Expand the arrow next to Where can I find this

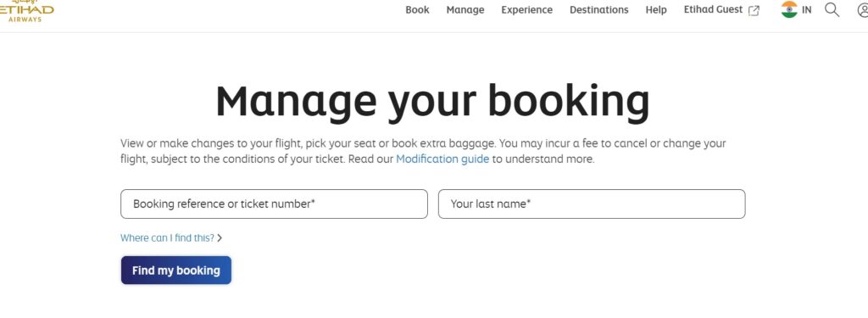click(220, 237)
